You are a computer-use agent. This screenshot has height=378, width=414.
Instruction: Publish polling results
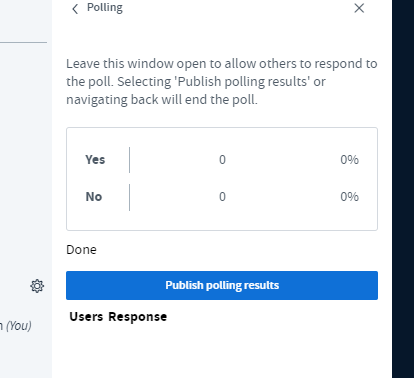[x=222, y=285]
